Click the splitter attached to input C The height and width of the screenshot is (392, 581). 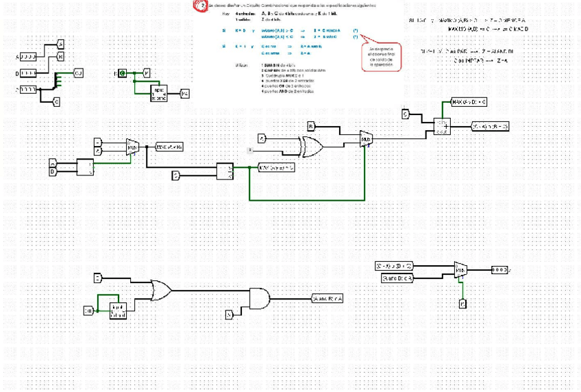pos(57,81)
